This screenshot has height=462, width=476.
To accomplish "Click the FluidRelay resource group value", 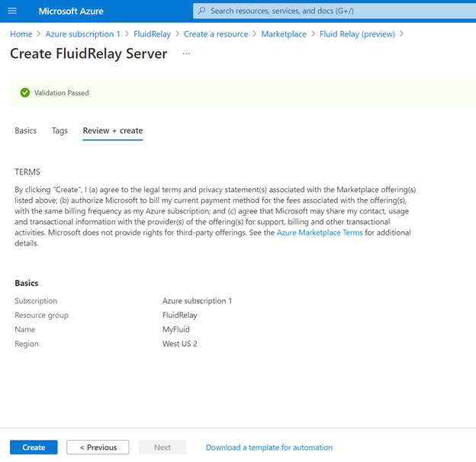I will pyautogui.click(x=180, y=315).
